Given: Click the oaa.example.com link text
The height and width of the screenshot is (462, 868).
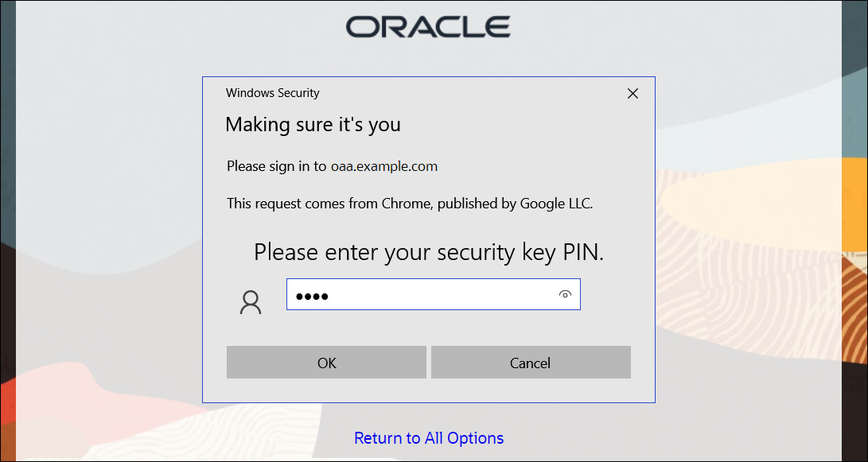Looking at the screenshot, I should [384, 166].
